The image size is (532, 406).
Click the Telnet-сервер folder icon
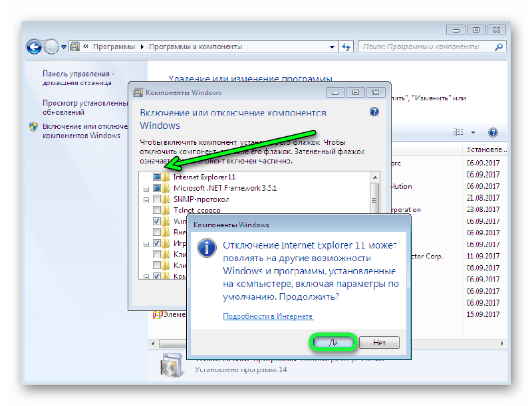tap(166, 210)
